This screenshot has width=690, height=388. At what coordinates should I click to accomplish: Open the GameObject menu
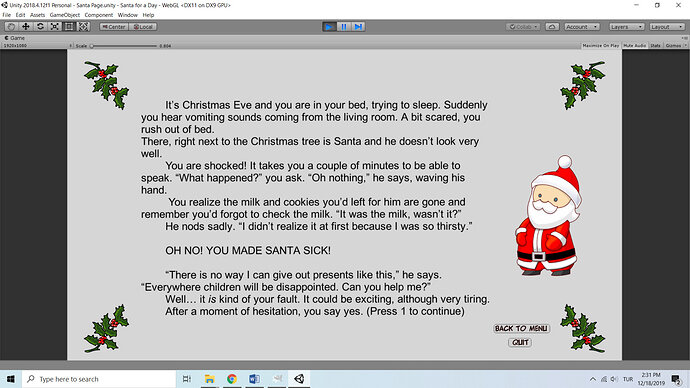[x=65, y=15]
